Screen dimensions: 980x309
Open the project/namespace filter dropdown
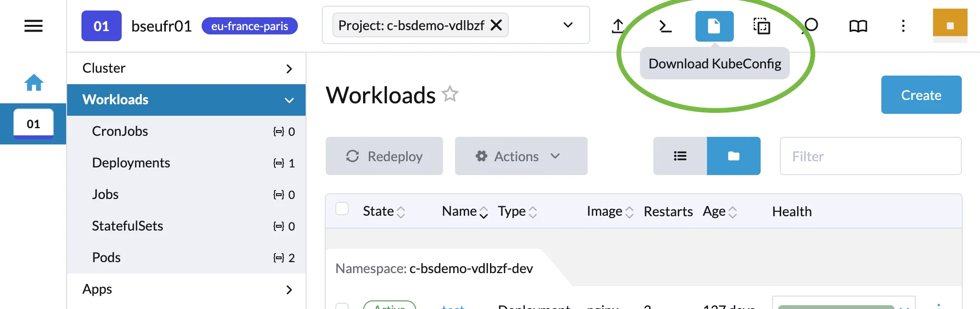click(x=568, y=25)
